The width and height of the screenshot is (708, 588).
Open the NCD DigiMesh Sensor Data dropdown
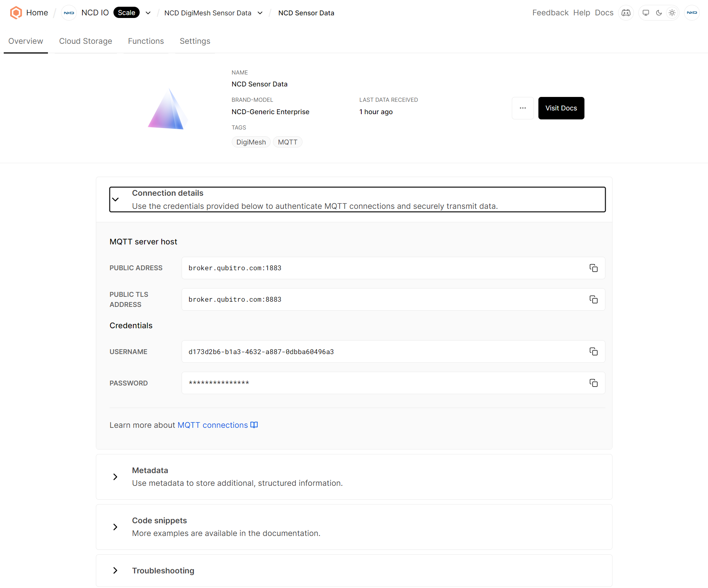tap(260, 13)
